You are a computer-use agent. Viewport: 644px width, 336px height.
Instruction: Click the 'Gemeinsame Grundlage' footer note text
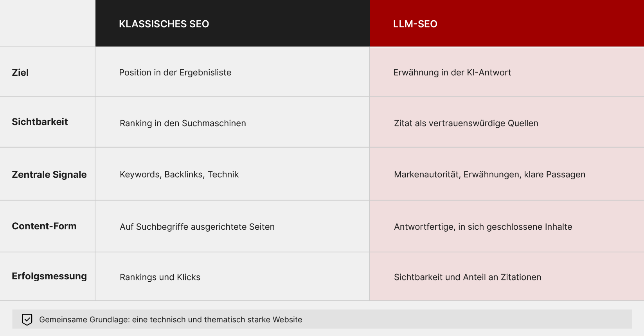coord(171,320)
